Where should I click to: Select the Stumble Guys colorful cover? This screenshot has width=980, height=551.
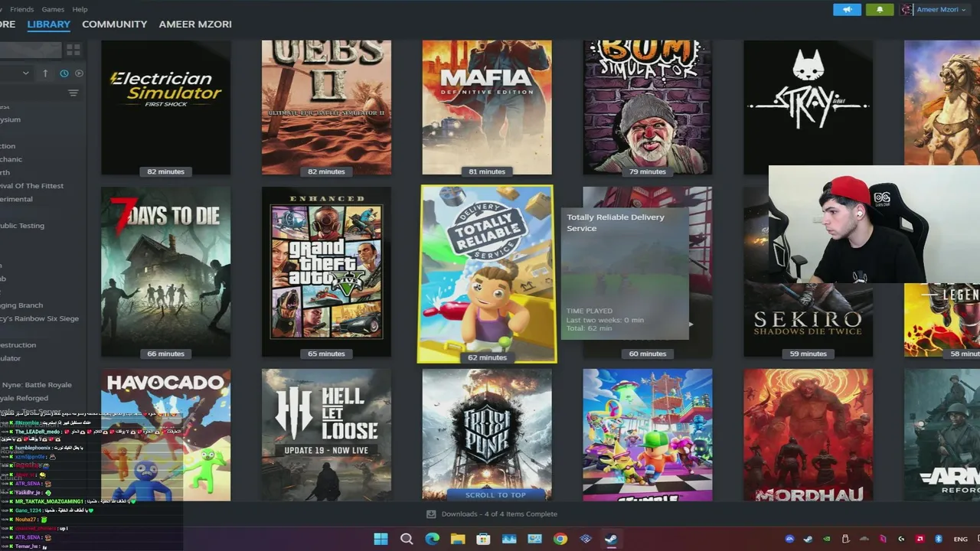[648, 435]
